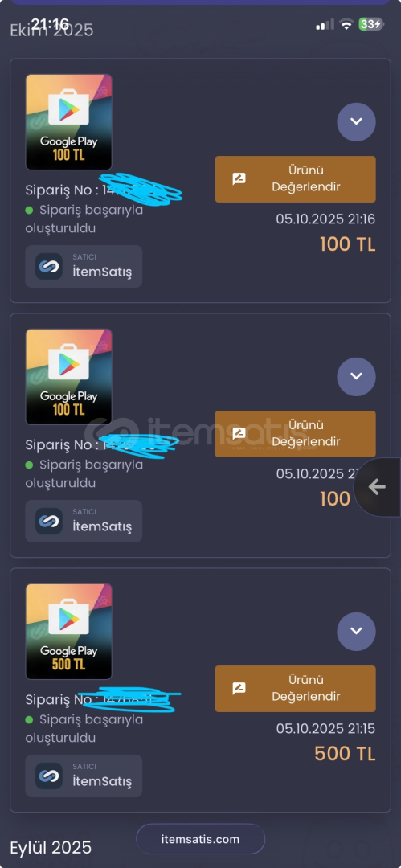Viewport: 401px width, 868px height.
Task: Open the first Google Play 100 TL thumbnail
Action: tap(68, 122)
